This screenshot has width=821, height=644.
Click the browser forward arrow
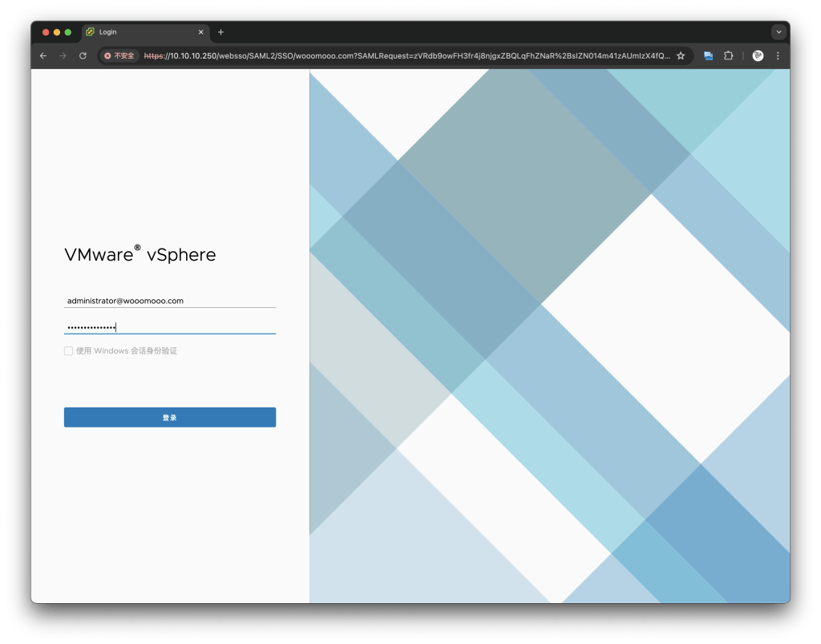(x=63, y=55)
